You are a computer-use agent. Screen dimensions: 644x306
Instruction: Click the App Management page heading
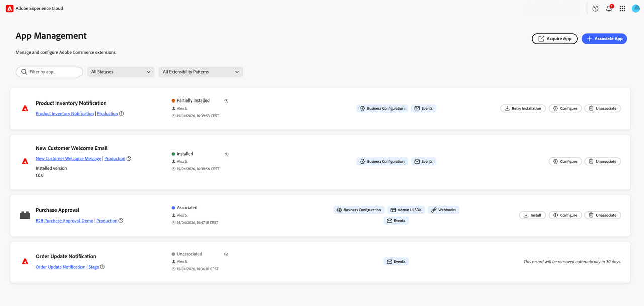coord(51,36)
